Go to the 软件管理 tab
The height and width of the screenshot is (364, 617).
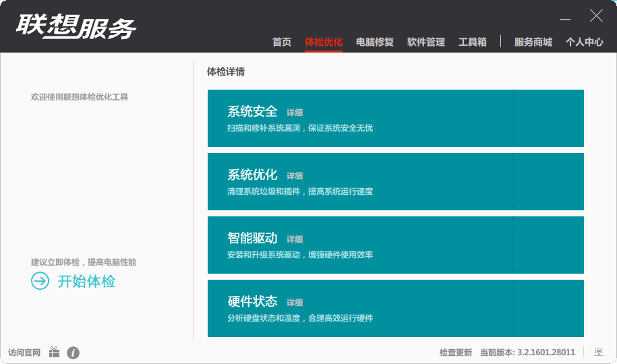click(x=426, y=42)
